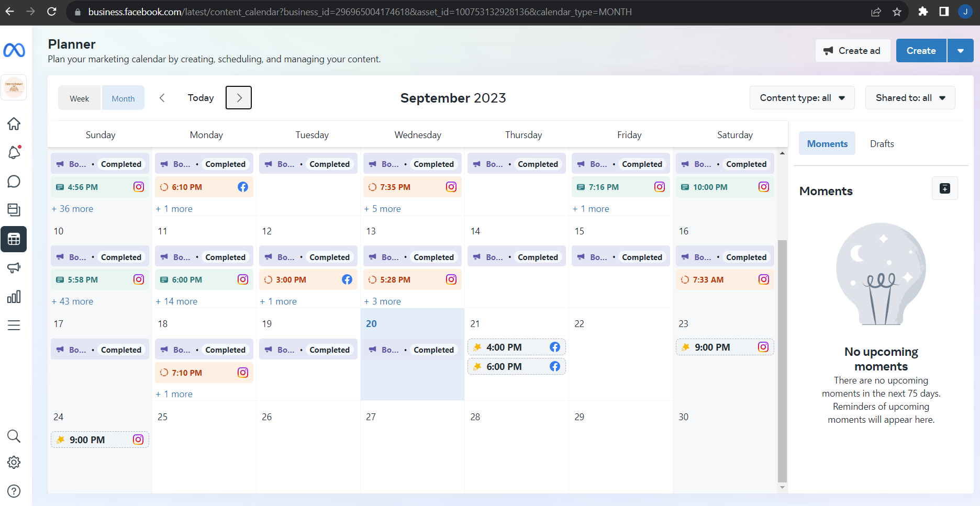Select the Moments tab
980x506 pixels.
tap(827, 144)
